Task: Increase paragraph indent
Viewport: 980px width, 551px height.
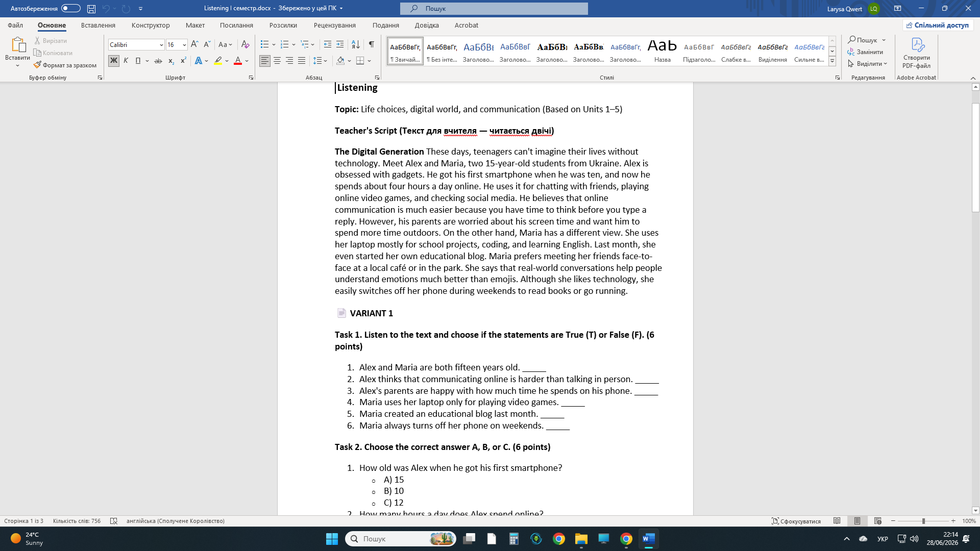Action: coord(340,44)
